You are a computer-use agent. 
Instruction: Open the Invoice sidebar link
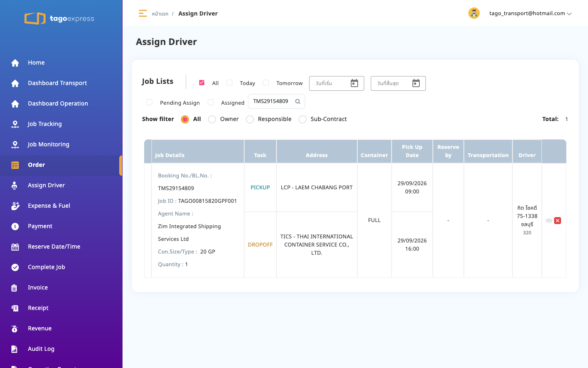click(38, 287)
